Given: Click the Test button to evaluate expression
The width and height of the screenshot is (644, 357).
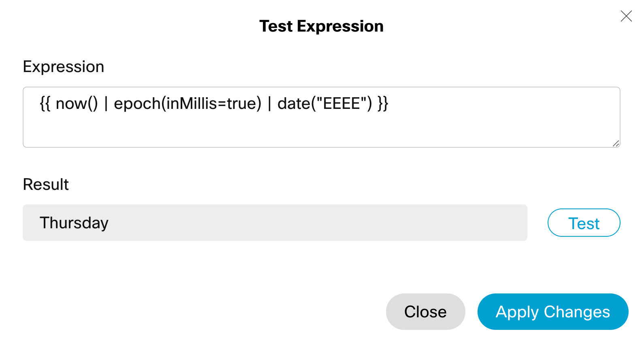Looking at the screenshot, I should (x=584, y=223).
